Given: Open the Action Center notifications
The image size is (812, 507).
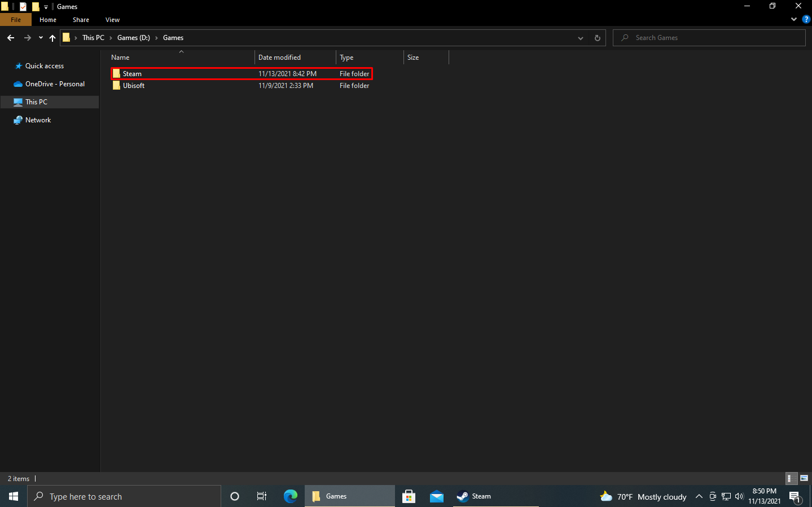Looking at the screenshot, I should 796,496.
